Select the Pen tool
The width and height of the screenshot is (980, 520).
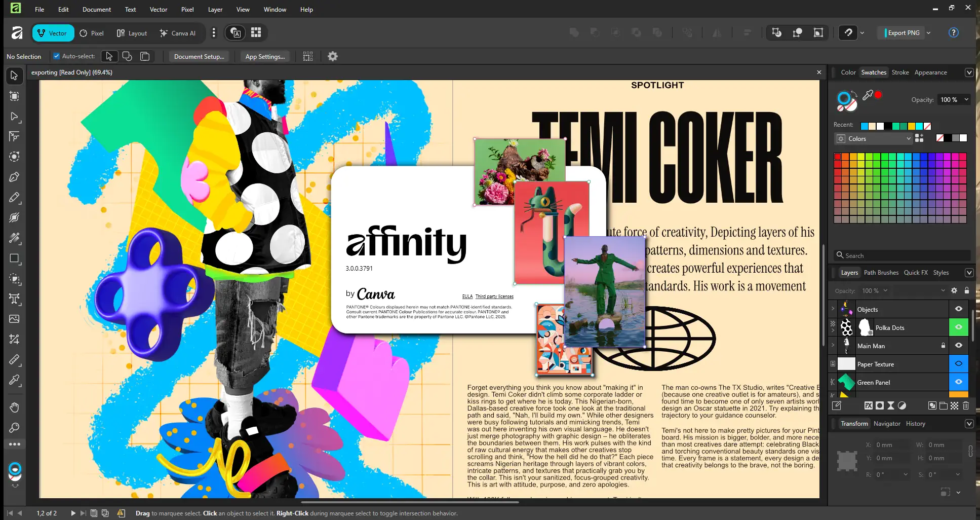click(x=14, y=177)
